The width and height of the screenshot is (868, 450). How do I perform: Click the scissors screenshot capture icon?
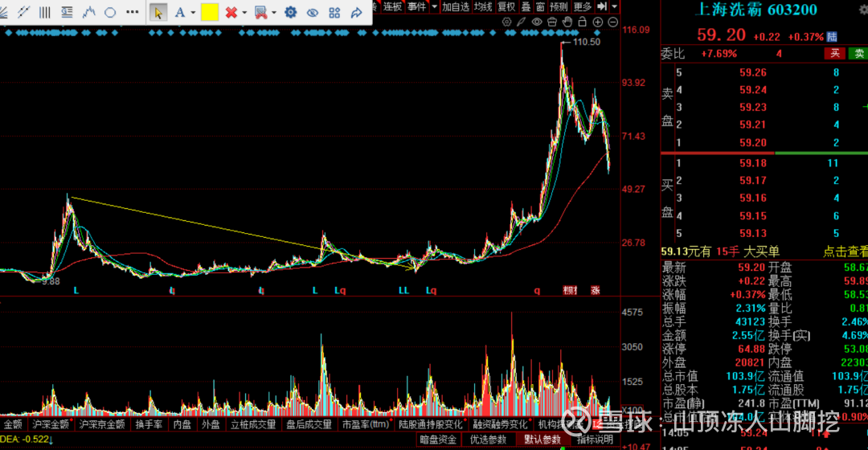(x=260, y=12)
